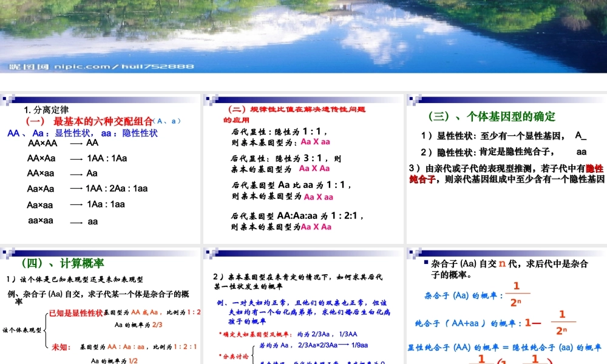Click the line 若均为 Aa，2/3Aa×2/3Aa → 1/9aa
The width and height of the screenshot is (607, 364).
[314, 345]
